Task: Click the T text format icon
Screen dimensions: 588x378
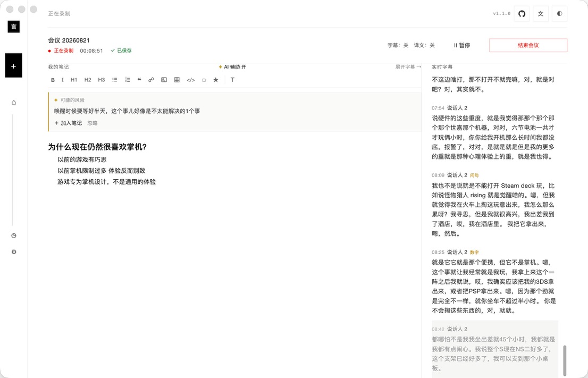Action: point(232,80)
